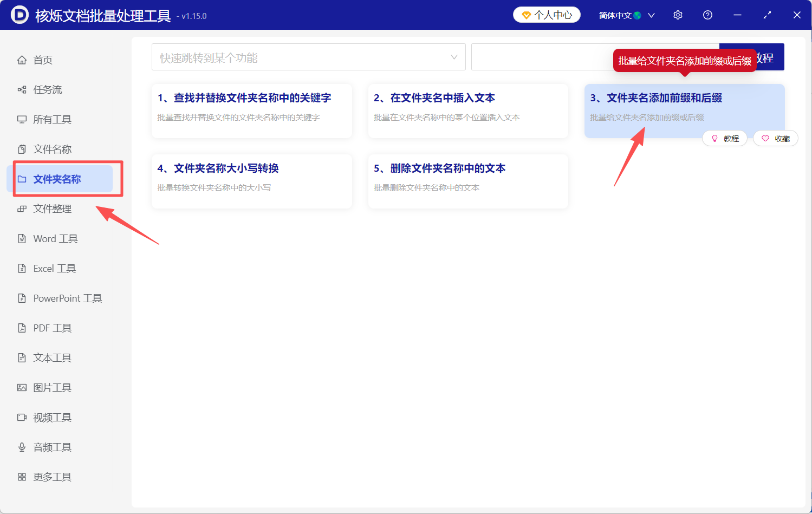Click the blue button right of search field
812x514 pixels.
[x=752, y=57]
